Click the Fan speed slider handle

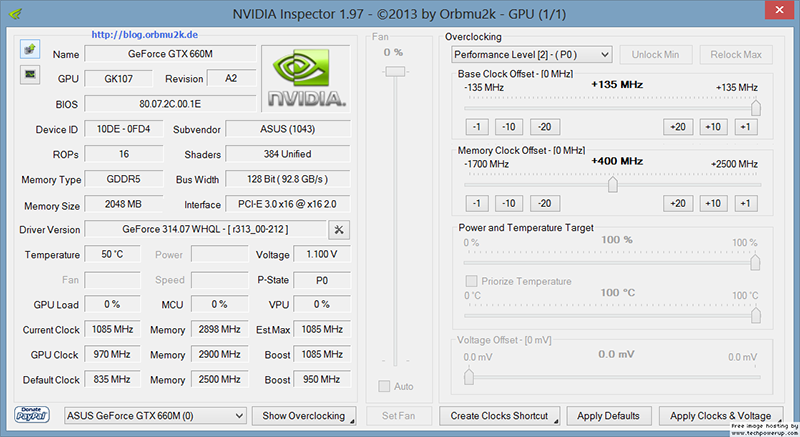(395, 72)
